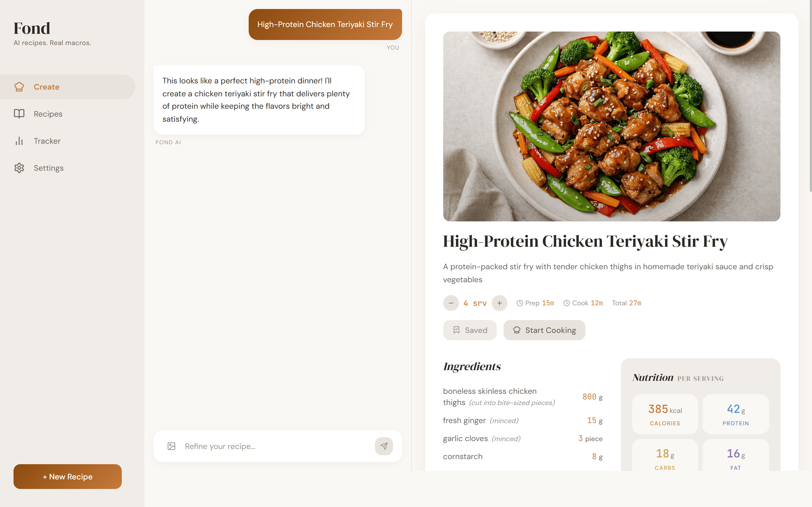Click the bookmark icon on the Saved button
812x507 pixels.
(456, 330)
